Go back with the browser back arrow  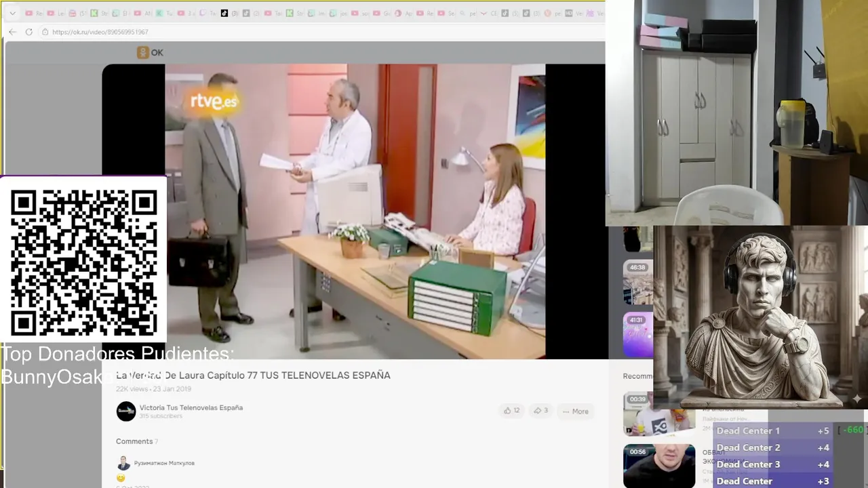point(12,32)
